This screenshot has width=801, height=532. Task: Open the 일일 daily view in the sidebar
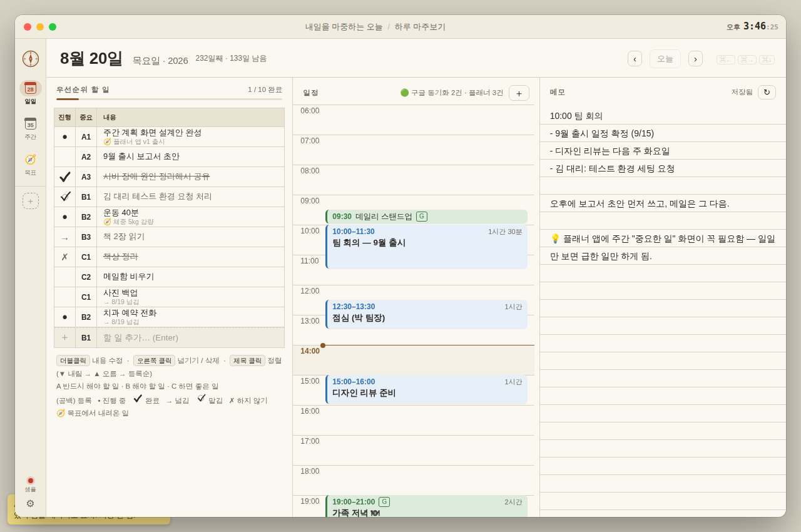(31, 93)
